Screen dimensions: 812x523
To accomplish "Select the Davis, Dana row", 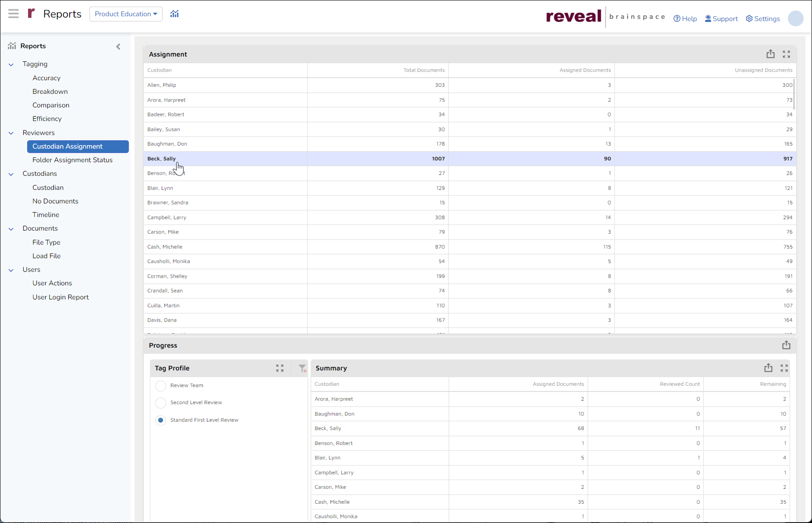I will coord(470,320).
